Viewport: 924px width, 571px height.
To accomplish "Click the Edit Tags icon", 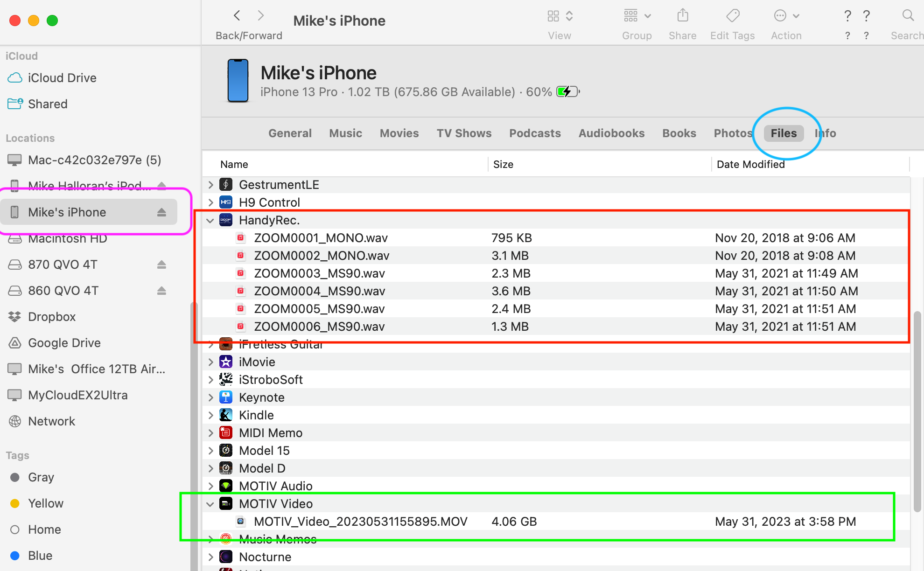I will (x=733, y=16).
